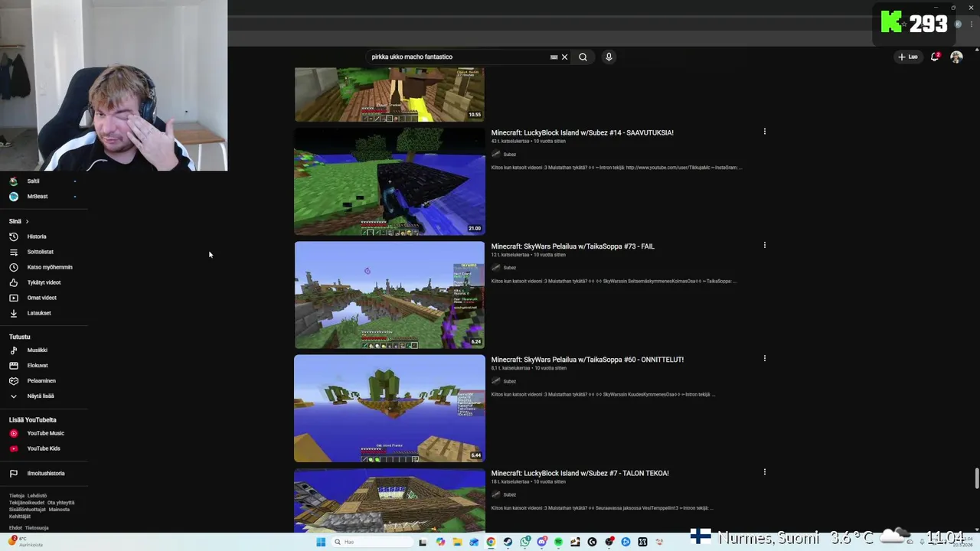Image resolution: width=980 pixels, height=551 pixels.
Task: Click the page vertical scrollbar thumb
Action: pos(977,478)
